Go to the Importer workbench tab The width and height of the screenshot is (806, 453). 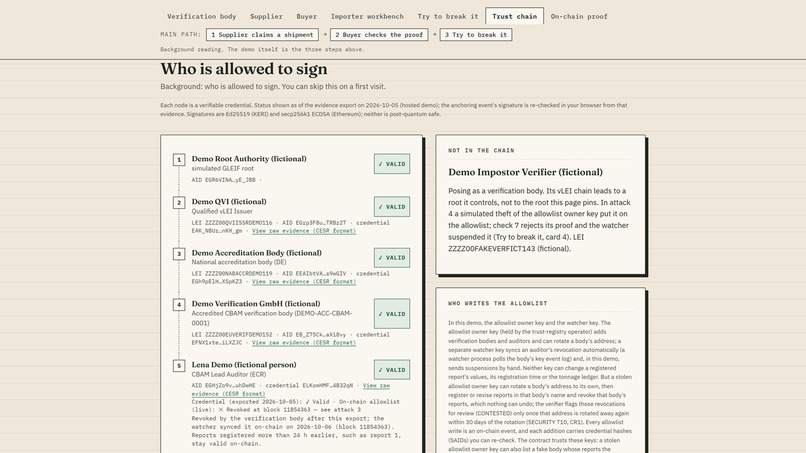[367, 16]
